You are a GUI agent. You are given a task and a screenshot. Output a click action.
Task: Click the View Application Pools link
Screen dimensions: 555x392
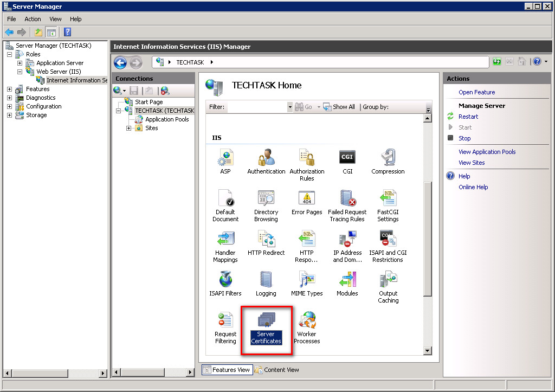(487, 152)
